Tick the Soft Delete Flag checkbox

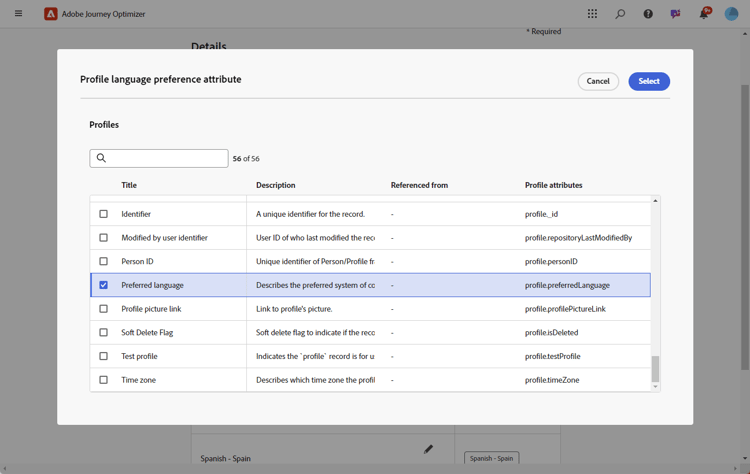[x=103, y=332]
